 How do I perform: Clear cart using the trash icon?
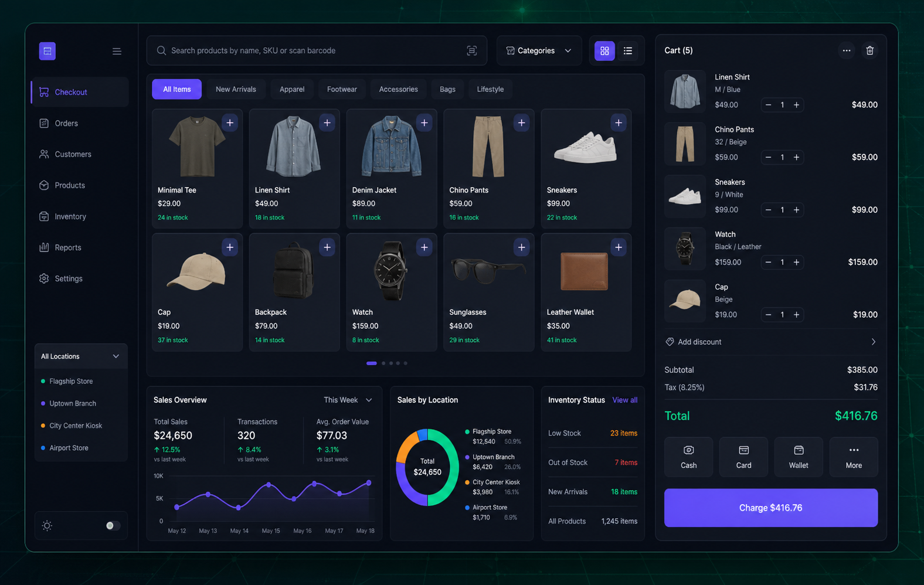(870, 50)
